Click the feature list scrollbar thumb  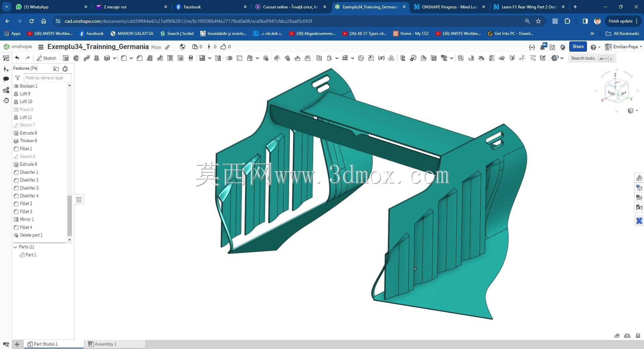pos(69,216)
